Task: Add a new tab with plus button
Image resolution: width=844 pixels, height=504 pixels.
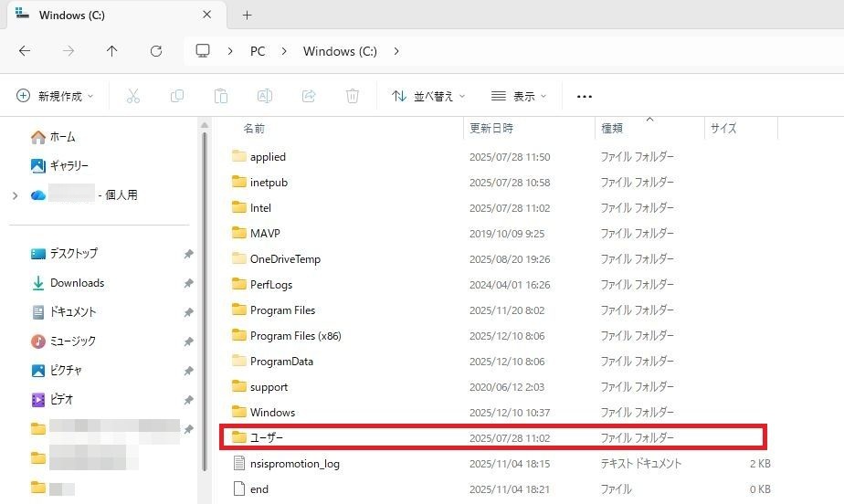Action: click(247, 16)
